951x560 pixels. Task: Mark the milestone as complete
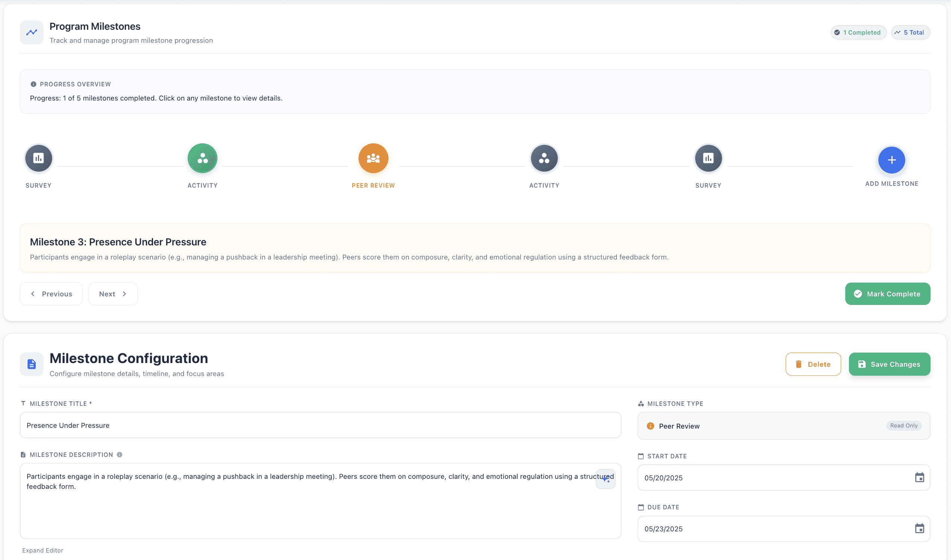coord(887,294)
